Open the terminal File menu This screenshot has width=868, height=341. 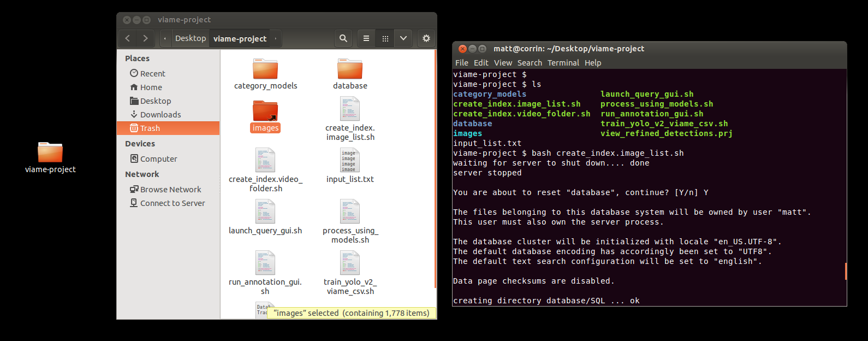click(462, 63)
